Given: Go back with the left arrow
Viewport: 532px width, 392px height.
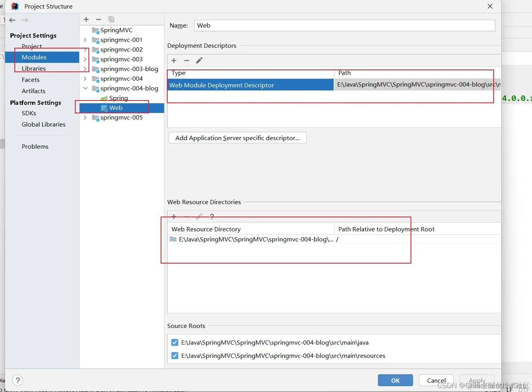Looking at the screenshot, I should tap(12, 20).
